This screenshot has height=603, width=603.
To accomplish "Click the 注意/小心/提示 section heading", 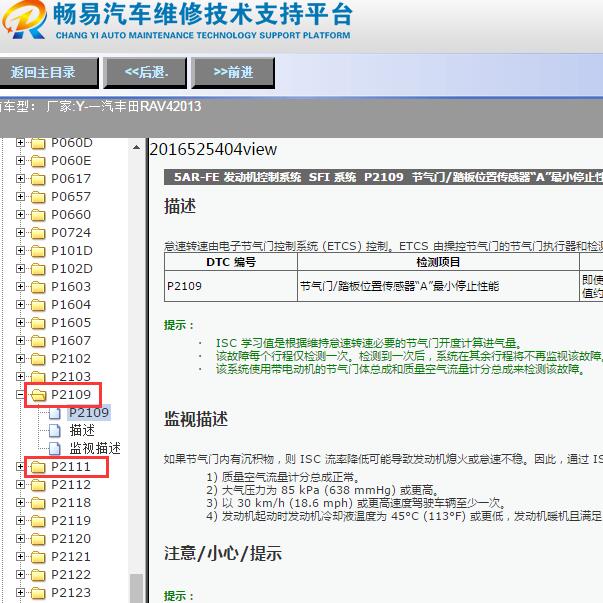I will click(223, 554).
